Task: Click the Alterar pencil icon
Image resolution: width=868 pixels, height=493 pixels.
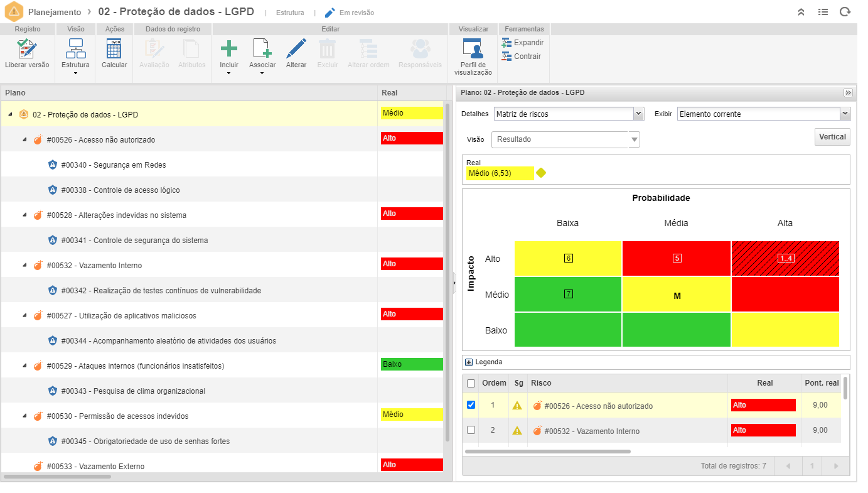Action: [x=296, y=50]
